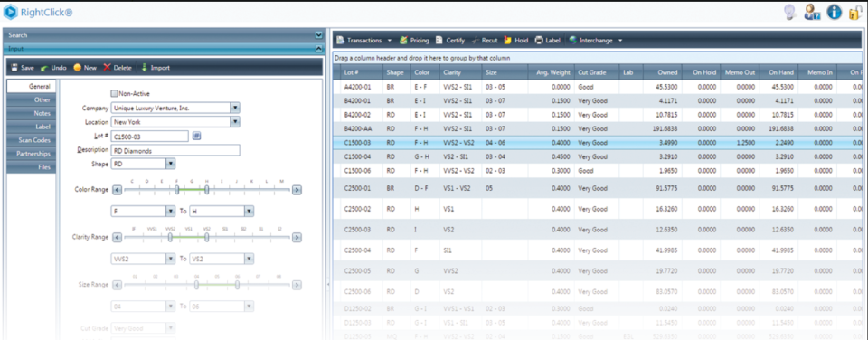Select the Files tab
The width and height of the screenshot is (868, 340).
[x=31, y=166]
